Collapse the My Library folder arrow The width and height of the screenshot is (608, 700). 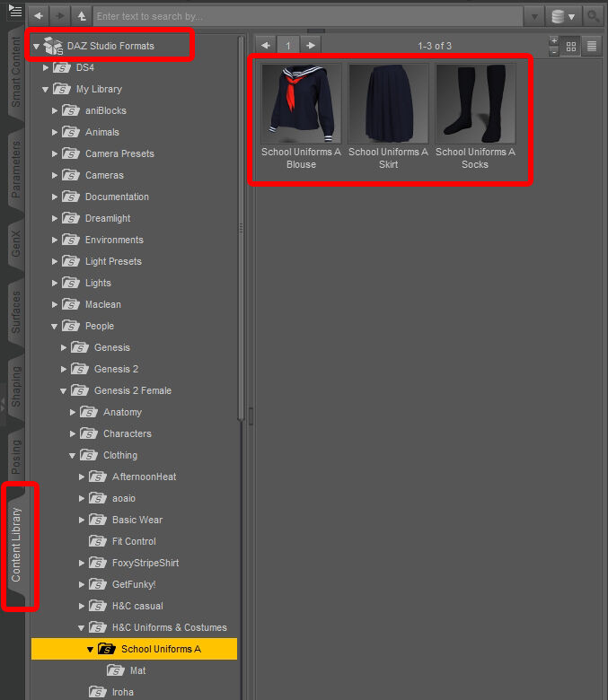pos(45,90)
